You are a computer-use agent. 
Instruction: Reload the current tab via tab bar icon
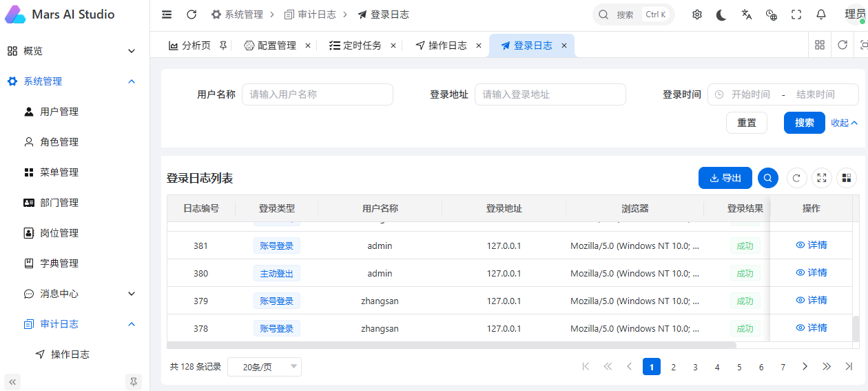pyautogui.click(x=843, y=45)
